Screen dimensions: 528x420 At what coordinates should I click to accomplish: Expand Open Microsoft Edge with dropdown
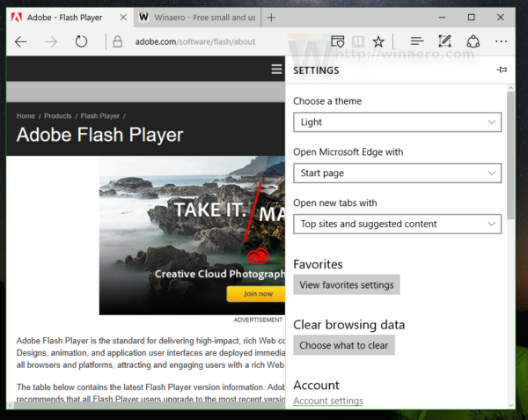click(x=397, y=173)
